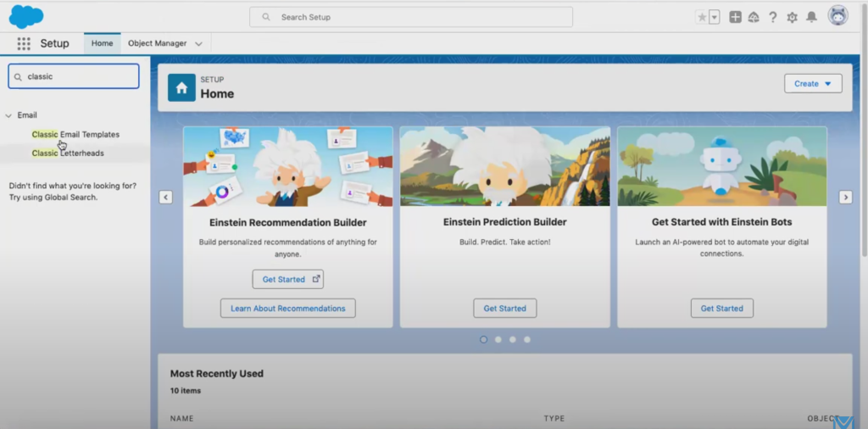Click the Einstein Recommendation Builder image
Image resolution: width=868 pixels, height=429 pixels.
[288, 167]
